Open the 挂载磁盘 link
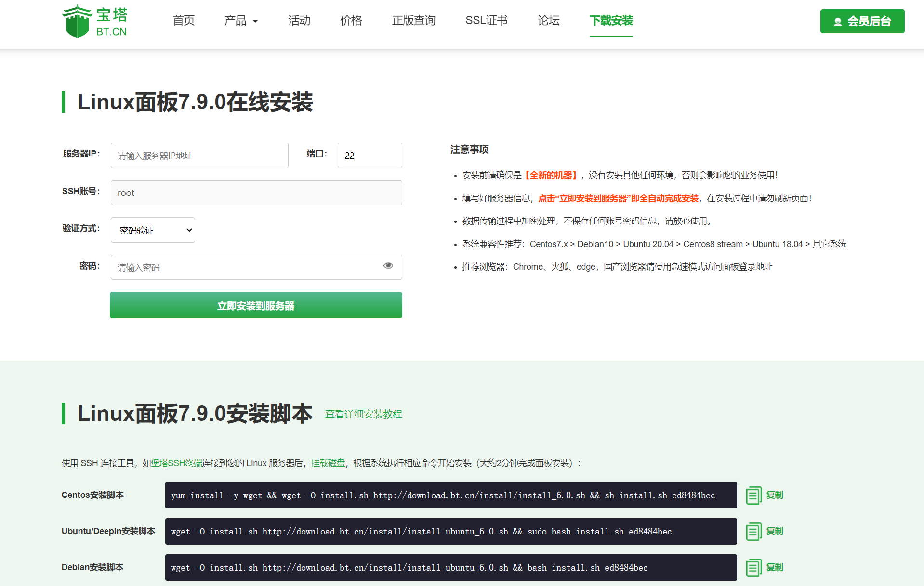 [x=328, y=463]
